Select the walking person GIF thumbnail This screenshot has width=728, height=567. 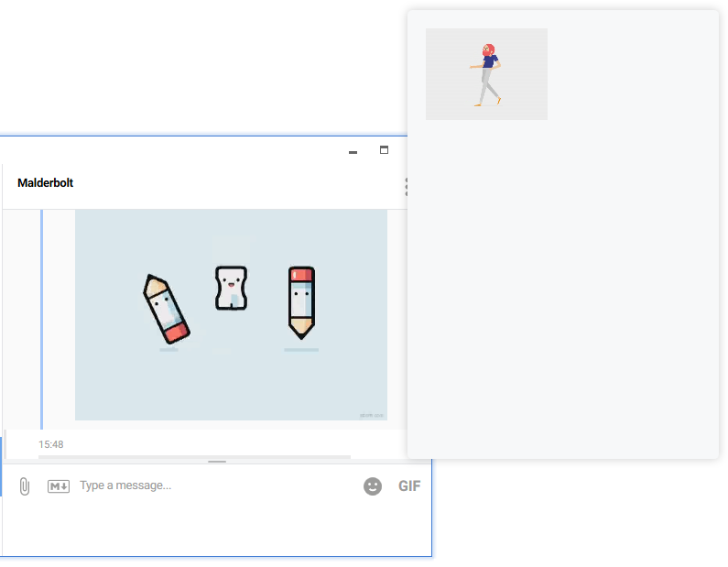pos(486,74)
